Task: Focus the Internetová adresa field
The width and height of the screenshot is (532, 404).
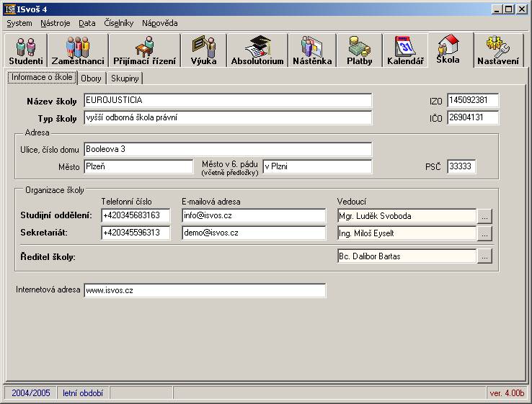Action: pos(205,291)
